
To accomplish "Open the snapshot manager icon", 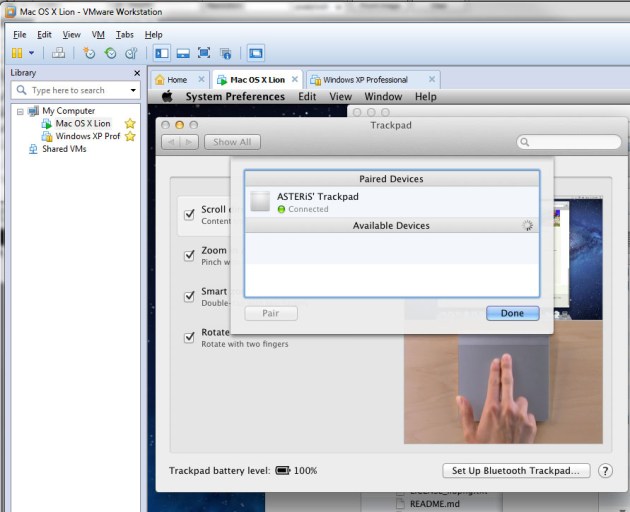I will (130, 53).
